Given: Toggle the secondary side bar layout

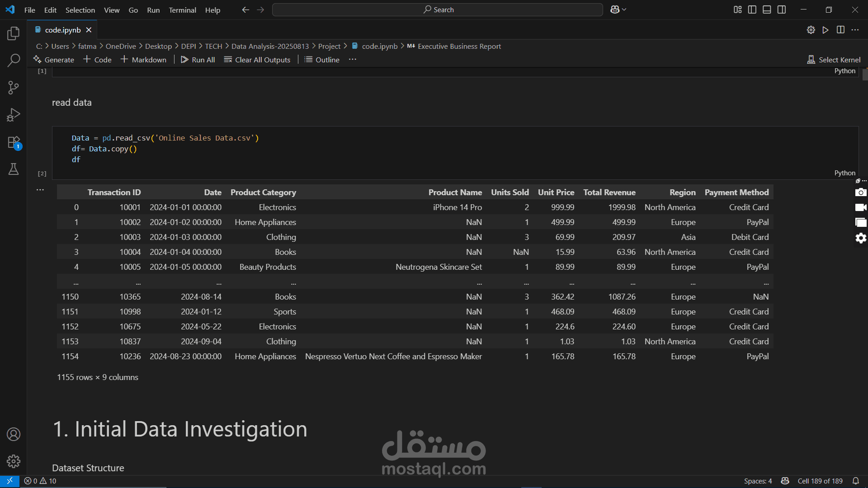Looking at the screenshot, I should (782, 9).
